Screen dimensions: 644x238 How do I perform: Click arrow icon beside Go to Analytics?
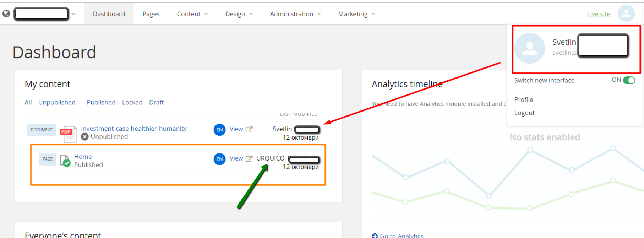point(375,236)
